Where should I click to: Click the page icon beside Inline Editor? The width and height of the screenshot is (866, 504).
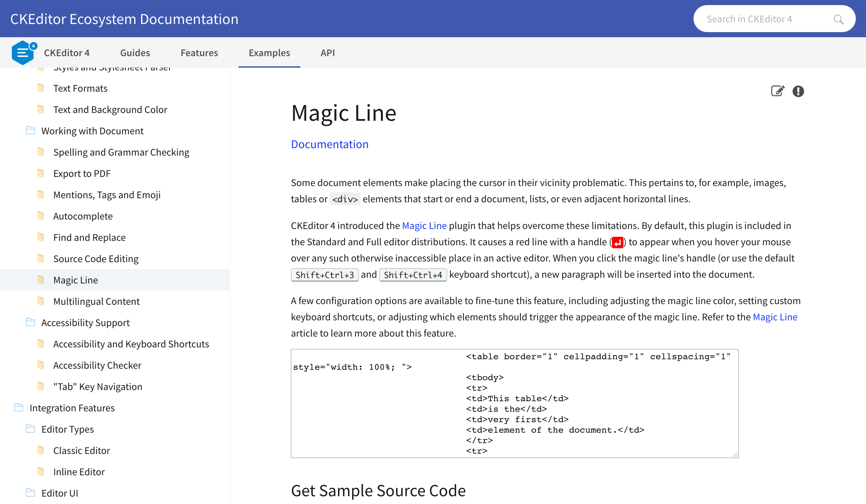41,472
